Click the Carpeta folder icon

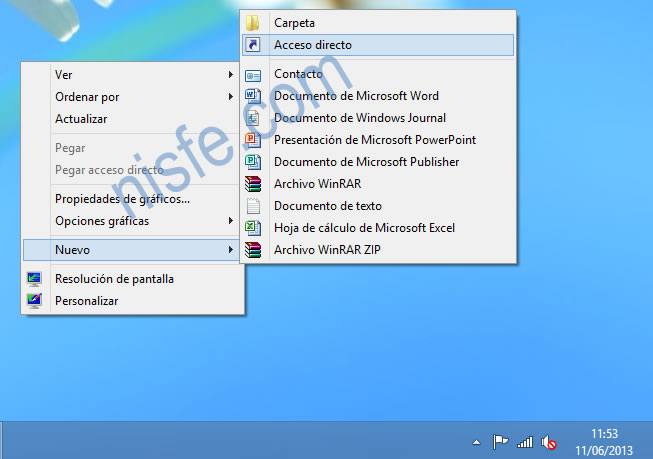253,22
